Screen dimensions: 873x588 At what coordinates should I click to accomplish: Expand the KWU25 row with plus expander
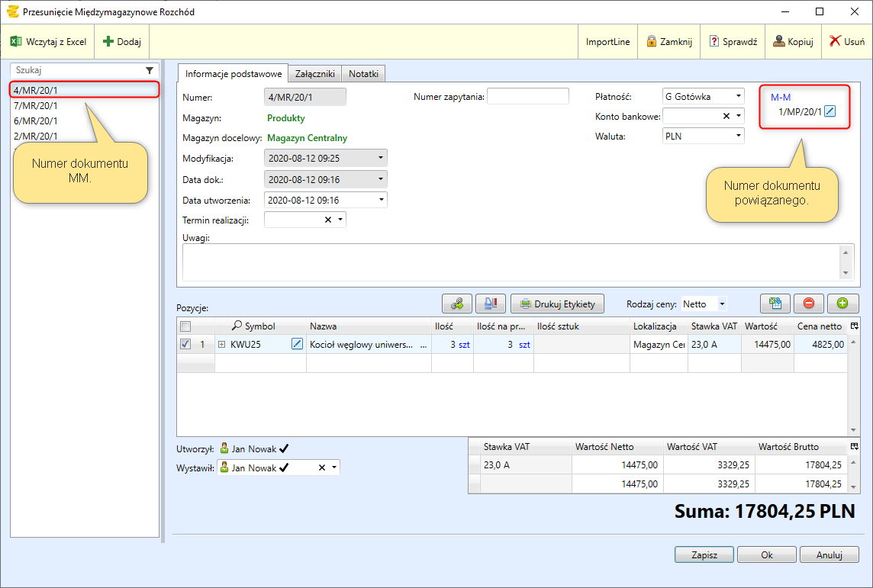coord(222,345)
